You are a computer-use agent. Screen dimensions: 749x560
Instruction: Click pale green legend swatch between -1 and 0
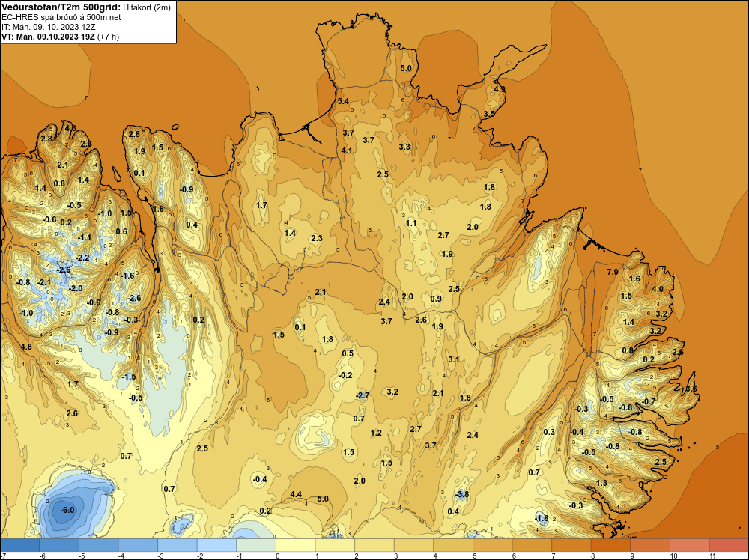[x=256, y=545]
